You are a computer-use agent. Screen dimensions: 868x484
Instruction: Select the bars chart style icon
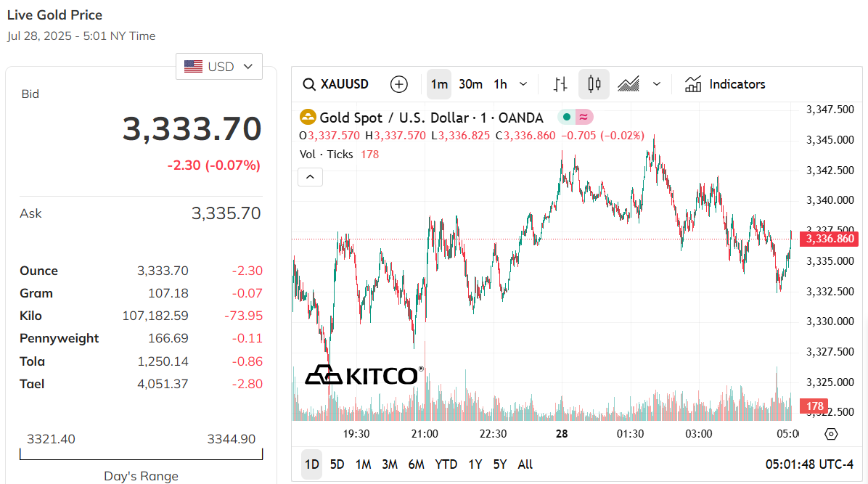[560, 84]
